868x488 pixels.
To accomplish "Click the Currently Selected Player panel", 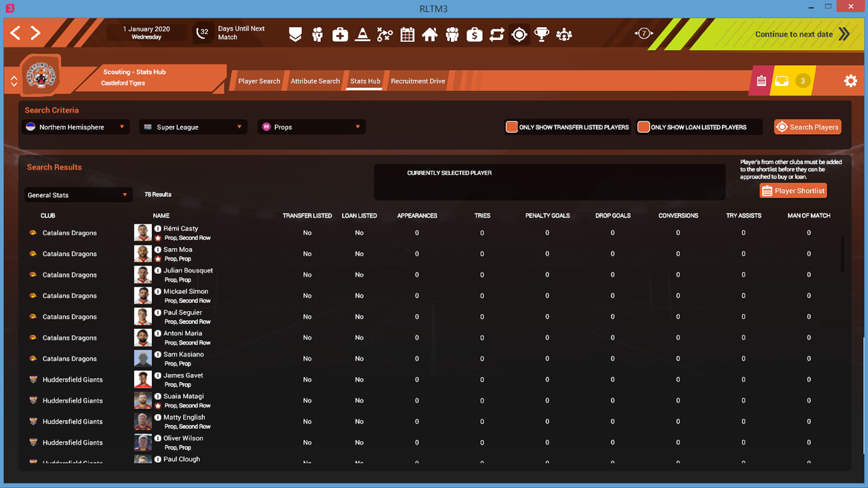I will click(x=549, y=182).
